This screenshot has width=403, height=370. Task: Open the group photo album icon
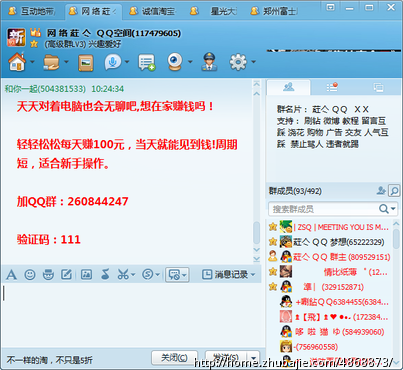point(86,63)
